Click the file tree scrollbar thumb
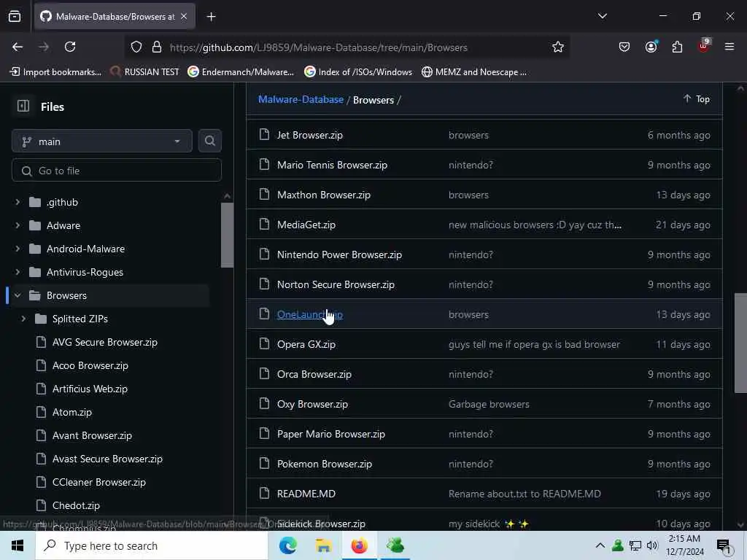This screenshot has height=560, width=747. coord(228,236)
